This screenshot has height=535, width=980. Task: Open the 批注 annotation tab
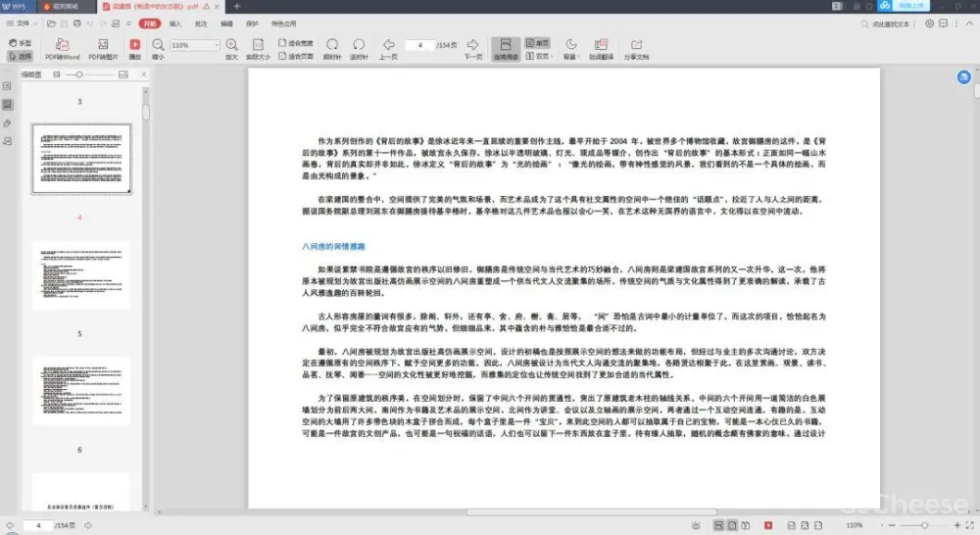coord(200,22)
